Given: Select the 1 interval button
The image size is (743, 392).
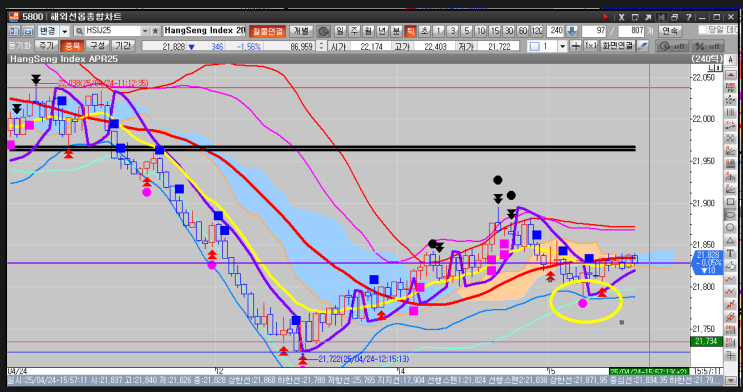Looking at the screenshot, I should (x=439, y=31).
